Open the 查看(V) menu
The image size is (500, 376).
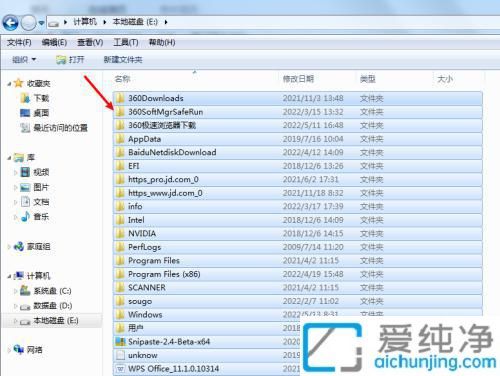coord(90,42)
